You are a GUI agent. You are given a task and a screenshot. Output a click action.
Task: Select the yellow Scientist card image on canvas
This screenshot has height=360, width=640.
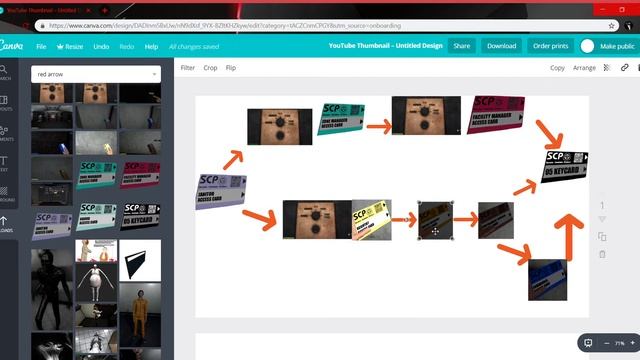click(371, 220)
